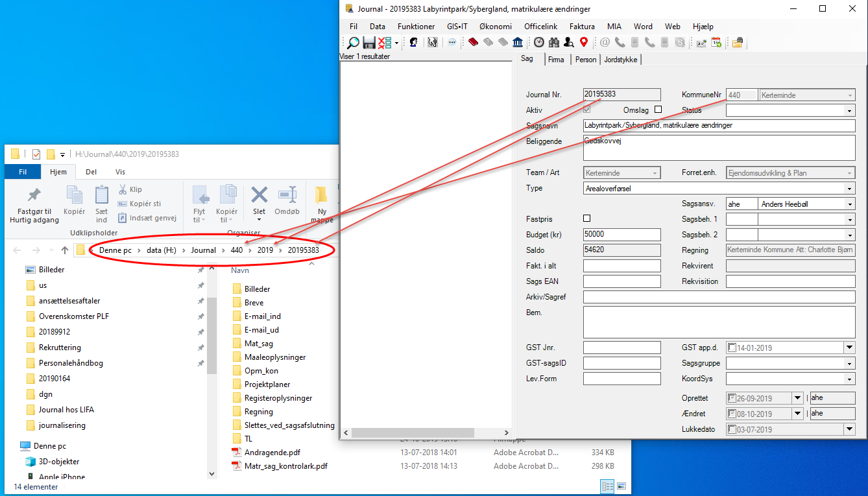Image resolution: width=868 pixels, height=496 pixels.
Task: Open the clock time registration icon
Action: tap(539, 43)
